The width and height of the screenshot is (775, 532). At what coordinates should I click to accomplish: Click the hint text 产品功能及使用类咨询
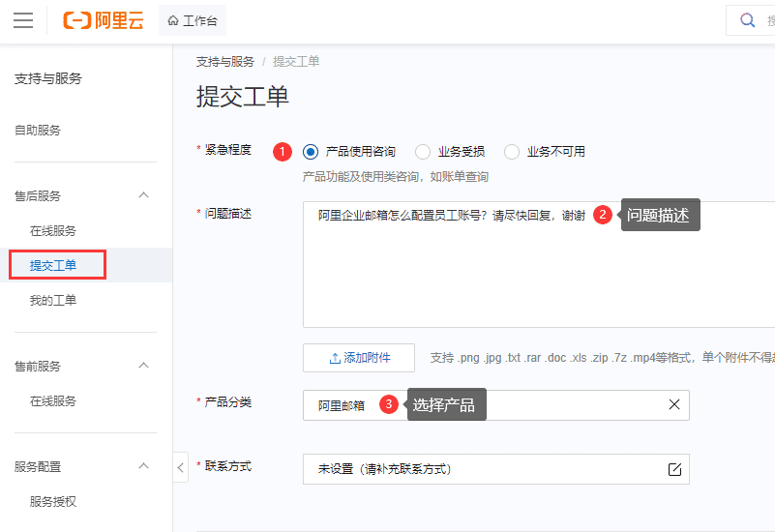click(x=396, y=177)
